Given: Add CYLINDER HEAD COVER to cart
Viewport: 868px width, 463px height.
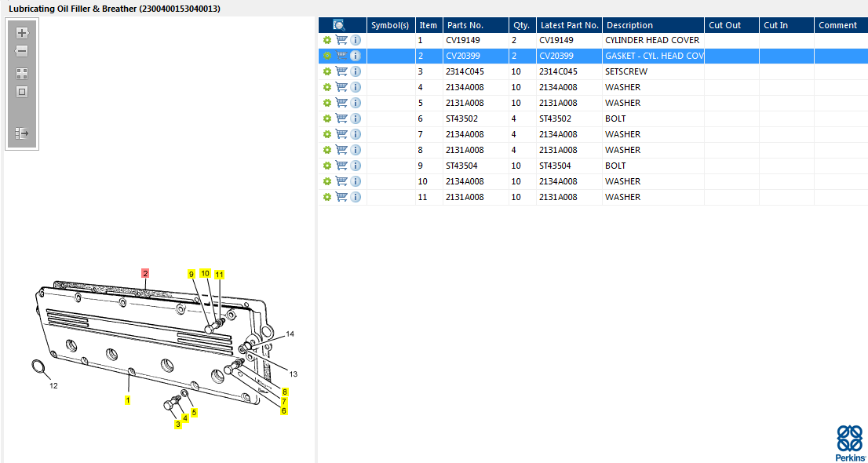Looking at the screenshot, I should [x=341, y=40].
